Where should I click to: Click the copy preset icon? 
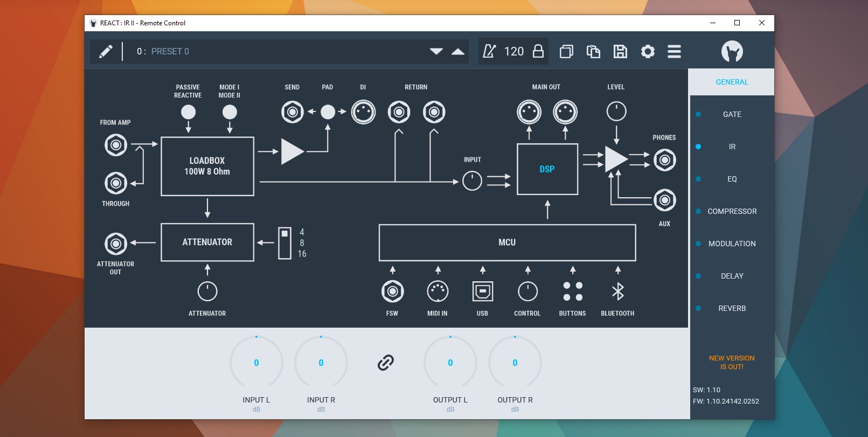566,51
